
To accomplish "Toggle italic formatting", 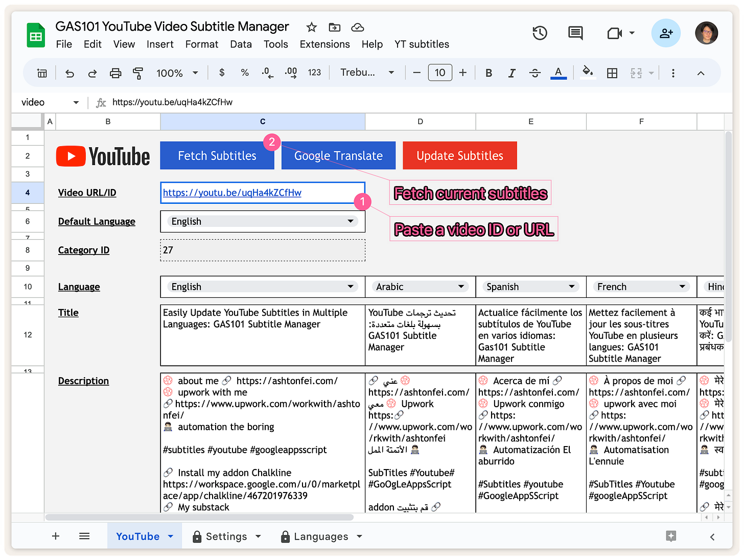I will pos(511,73).
